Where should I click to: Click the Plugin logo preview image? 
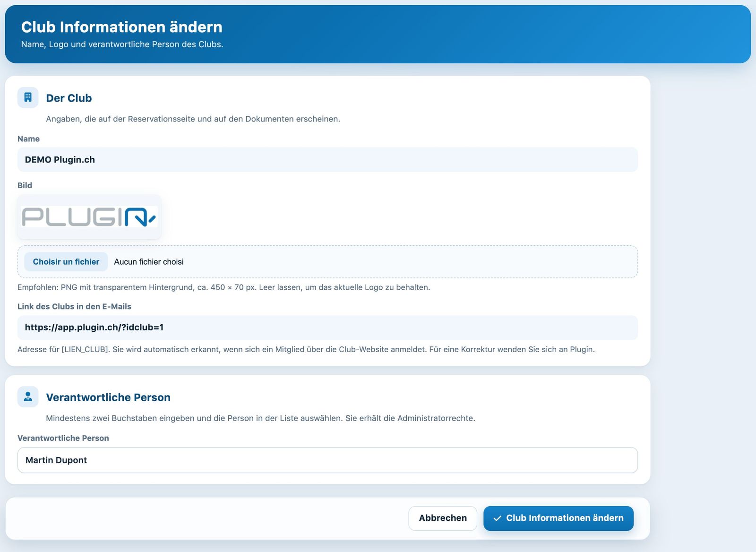tap(89, 217)
